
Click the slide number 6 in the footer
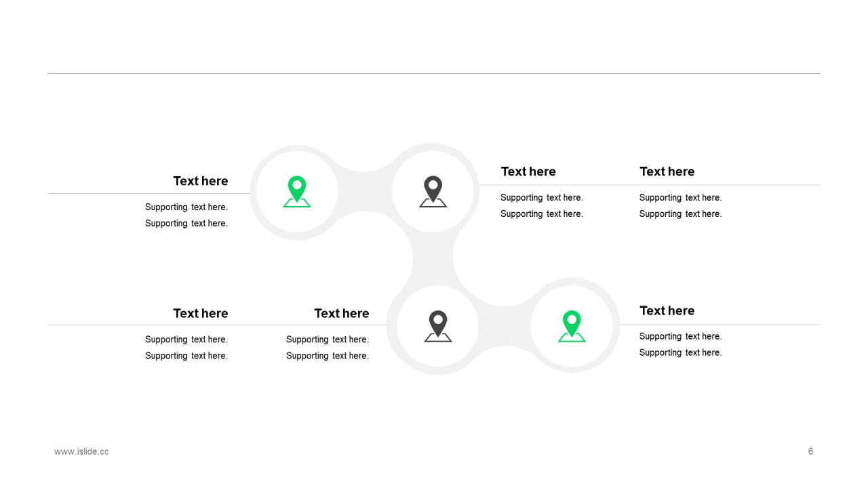(810, 451)
